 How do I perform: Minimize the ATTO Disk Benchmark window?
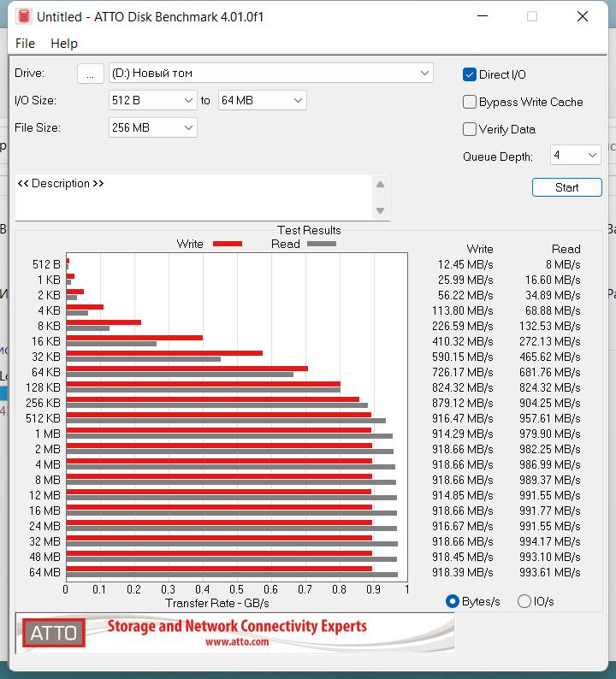tap(483, 16)
